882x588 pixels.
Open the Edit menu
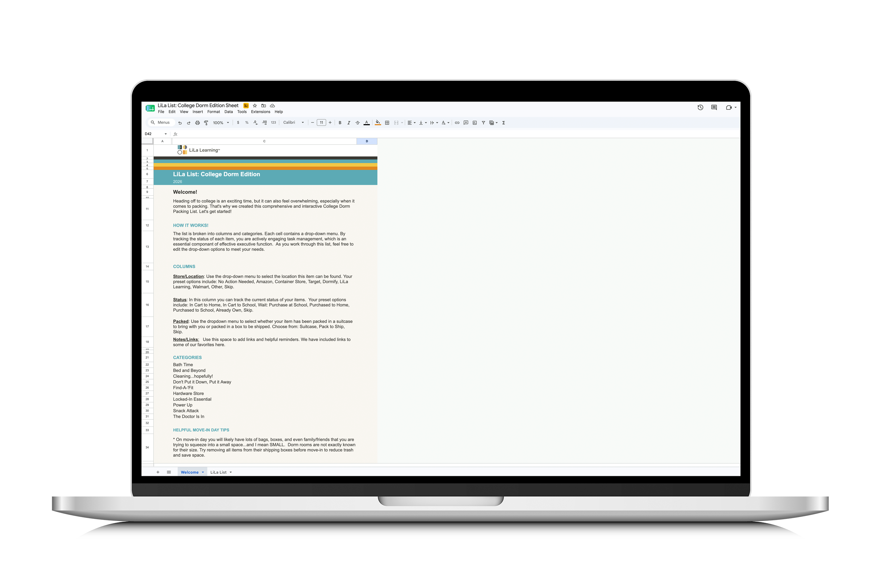pyautogui.click(x=172, y=112)
